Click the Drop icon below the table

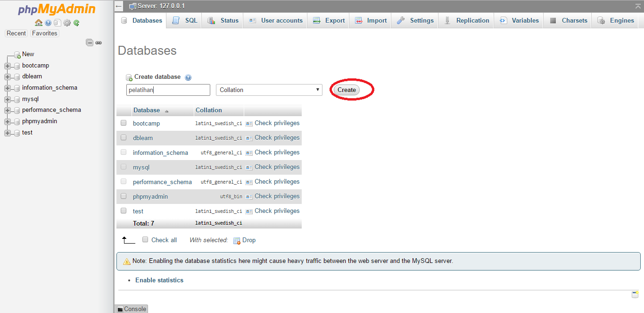(237, 241)
